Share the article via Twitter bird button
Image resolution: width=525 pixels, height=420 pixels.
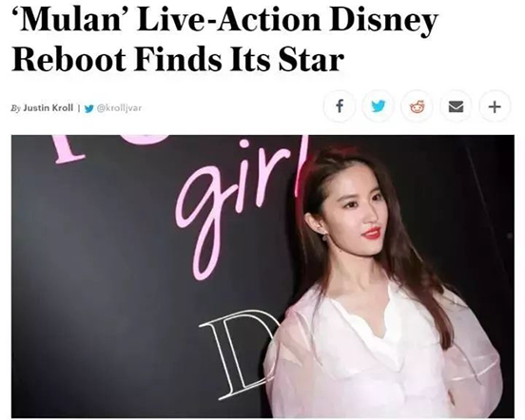click(379, 106)
